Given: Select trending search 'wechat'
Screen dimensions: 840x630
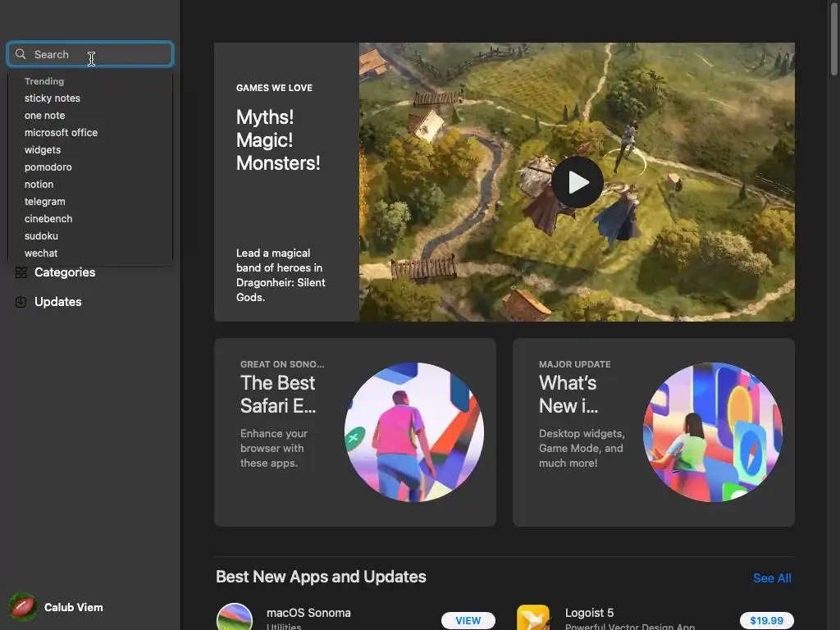Looking at the screenshot, I should 41,253.
